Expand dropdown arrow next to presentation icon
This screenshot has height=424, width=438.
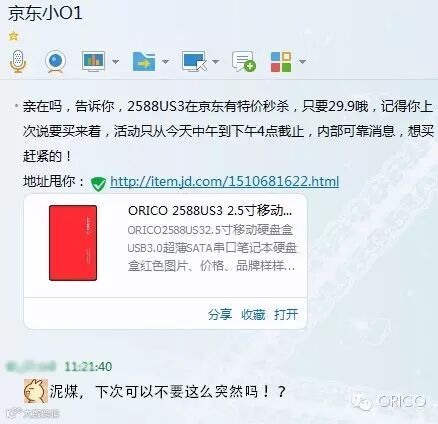[x=115, y=62]
